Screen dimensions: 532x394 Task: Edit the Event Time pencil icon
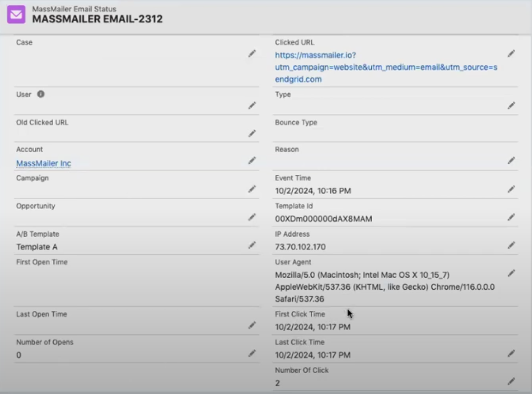click(511, 189)
